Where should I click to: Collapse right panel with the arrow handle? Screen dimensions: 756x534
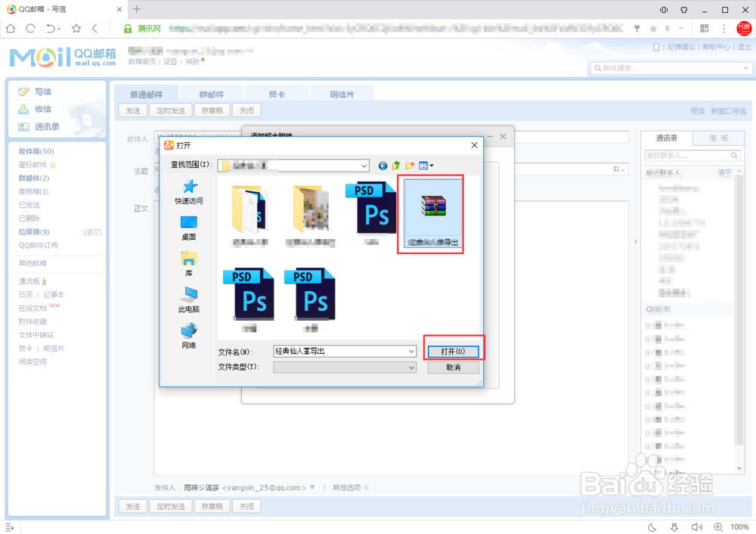[636, 241]
